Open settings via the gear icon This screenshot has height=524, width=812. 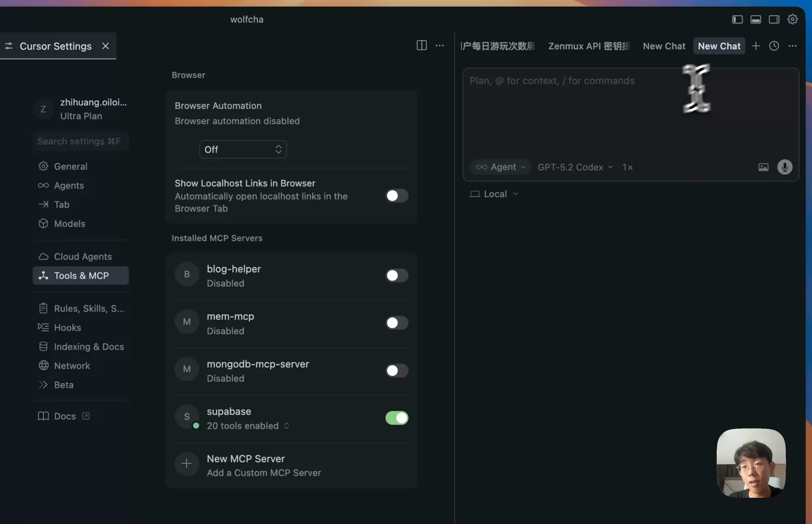coord(793,19)
